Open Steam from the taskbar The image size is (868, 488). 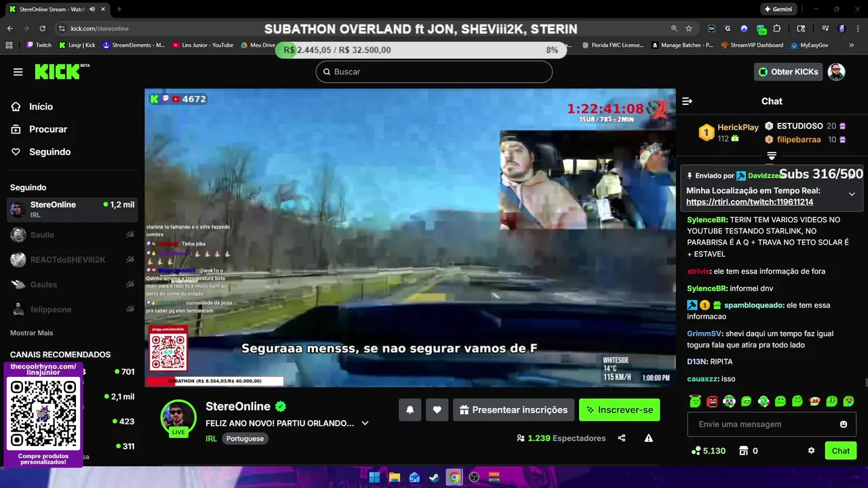coord(434,477)
